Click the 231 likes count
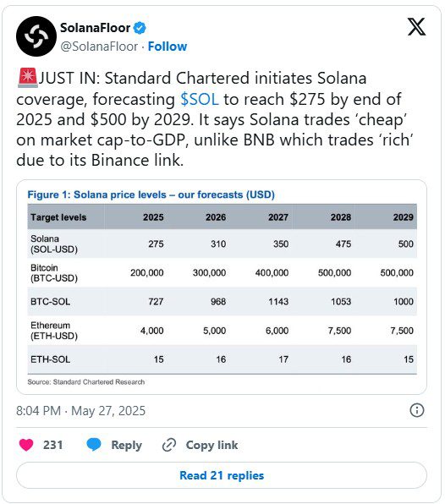 pos(53,445)
